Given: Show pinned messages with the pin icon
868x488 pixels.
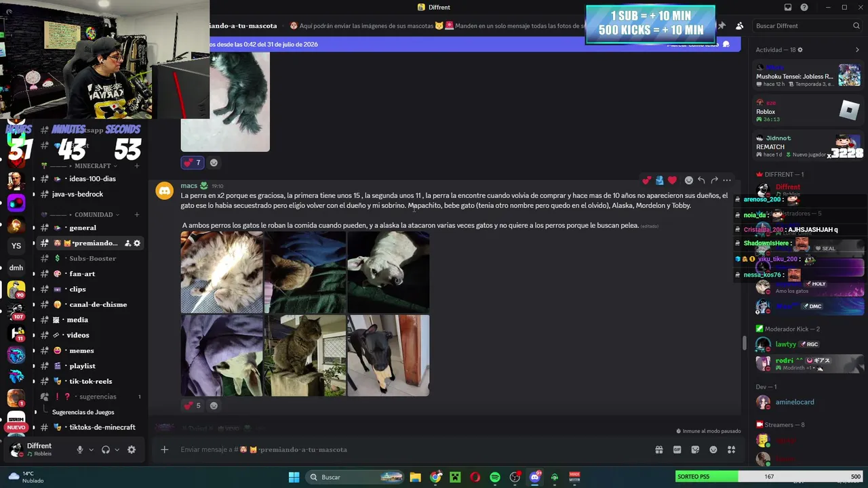Looking at the screenshot, I should (x=722, y=26).
